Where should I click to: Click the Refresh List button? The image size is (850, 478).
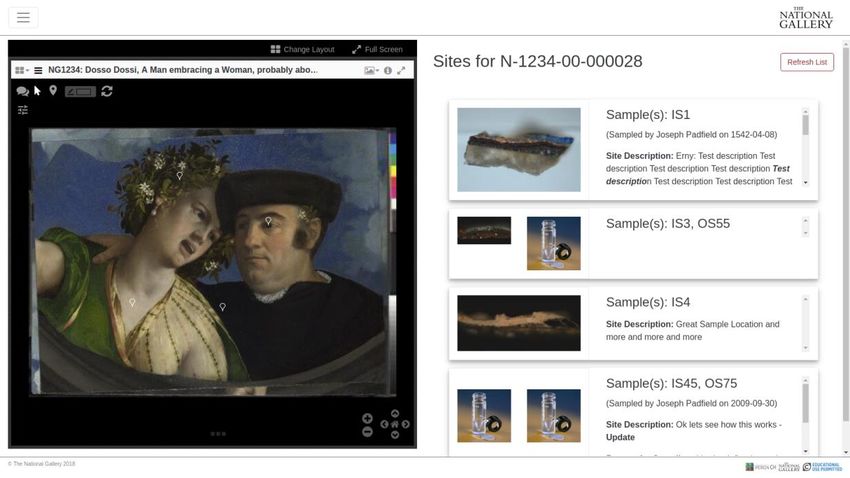point(807,62)
